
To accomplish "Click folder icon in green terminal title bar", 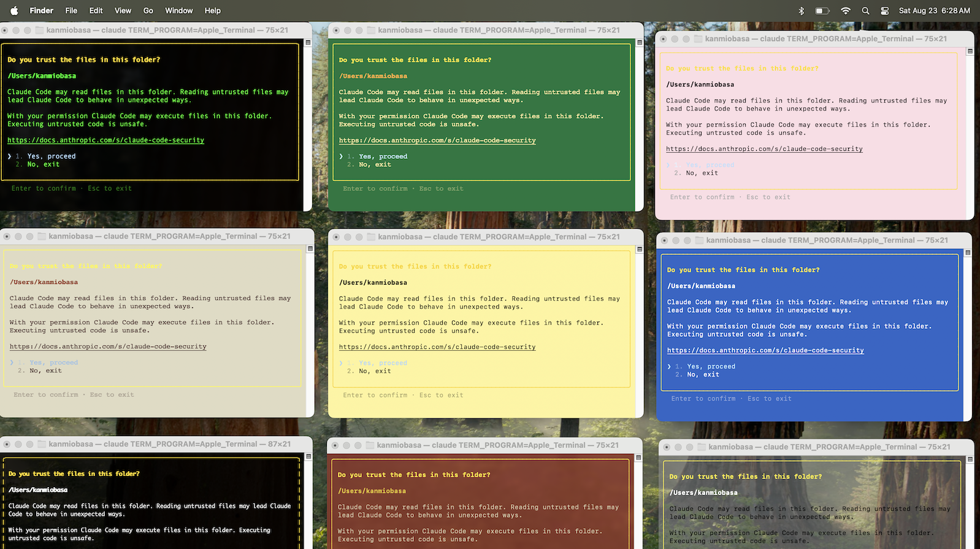I will pos(371,30).
